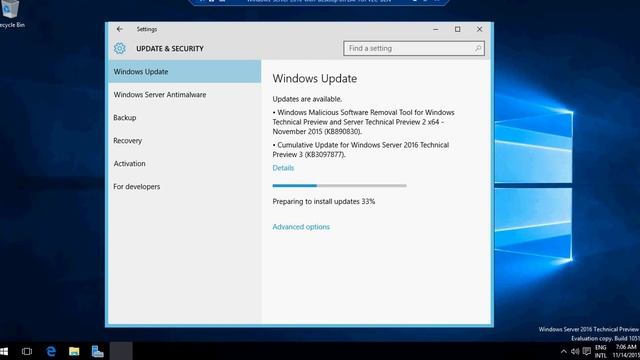Open the Details link for updates

[283, 168]
